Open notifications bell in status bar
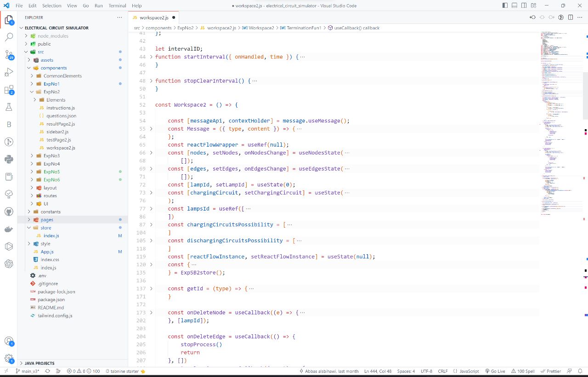The height and width of the screenshot is (377, 588). [581, 371]
